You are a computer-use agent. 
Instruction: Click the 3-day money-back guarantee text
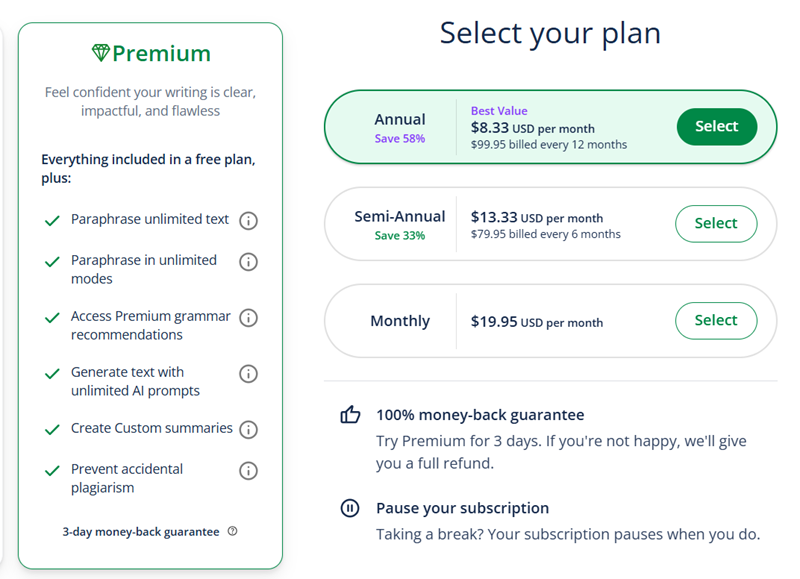pos(140,532)
